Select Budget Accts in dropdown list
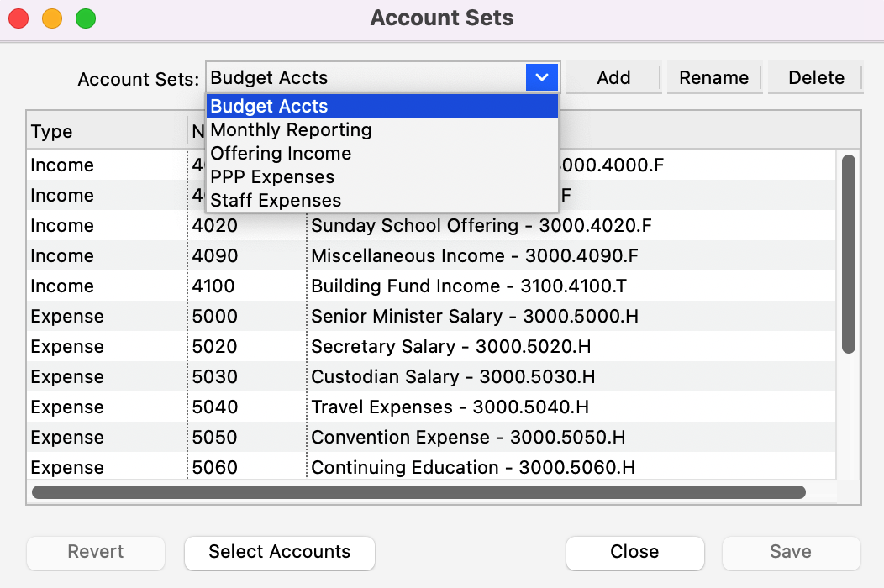 point(269,107)
